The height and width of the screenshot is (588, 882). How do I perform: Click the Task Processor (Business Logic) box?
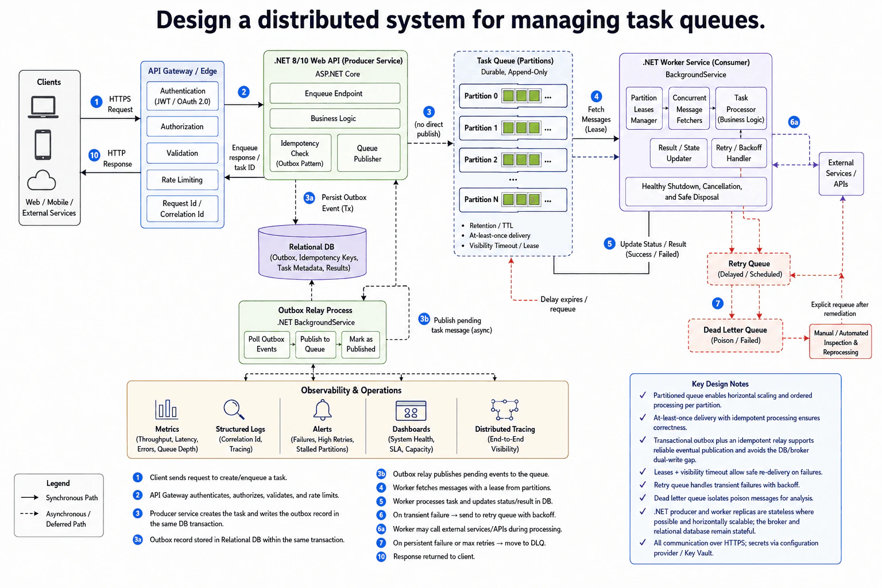pyautogui.click(x=741, y=109)
